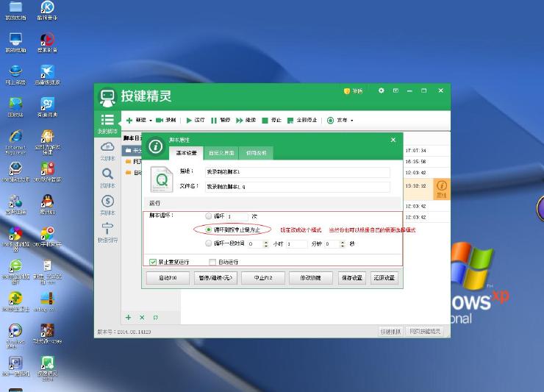Click the 描述 text input field

(x=297, y=172)
